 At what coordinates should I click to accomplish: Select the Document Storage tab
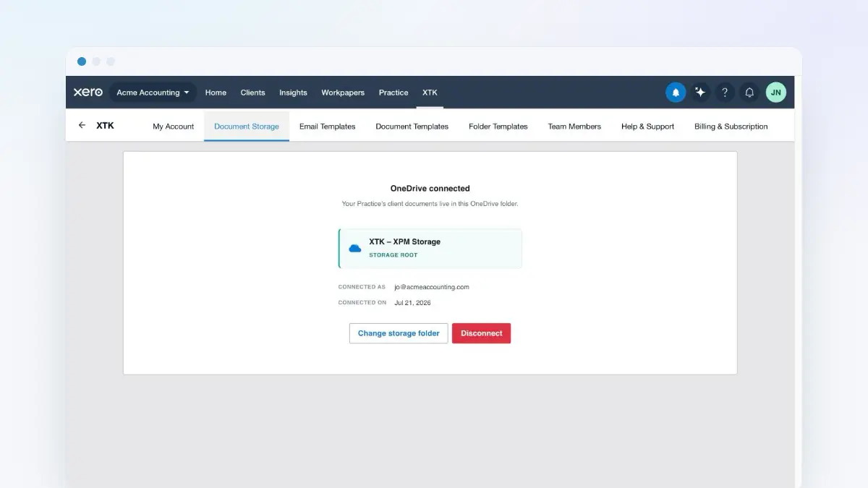[x=247, y=127]
